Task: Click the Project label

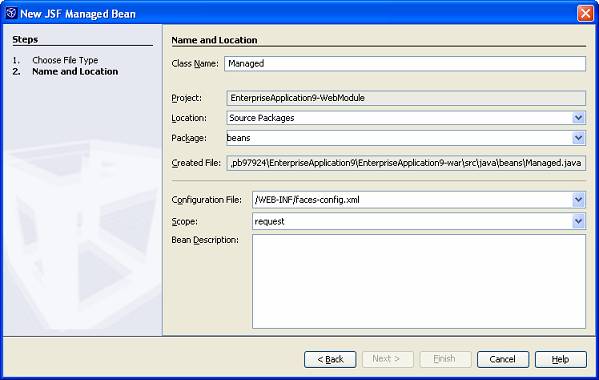Action: click(x=186, y=98)
